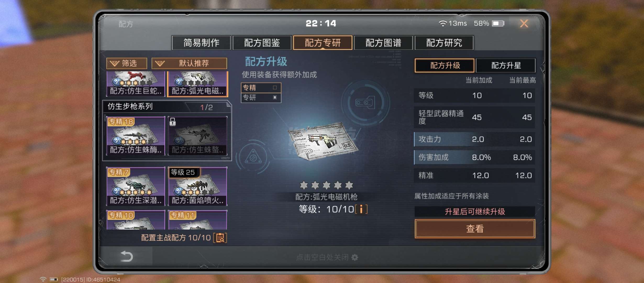Screen dimensions: 644x283
Task: Switch to the 配方图鉴 tab
Action: (x=262, y=42)
